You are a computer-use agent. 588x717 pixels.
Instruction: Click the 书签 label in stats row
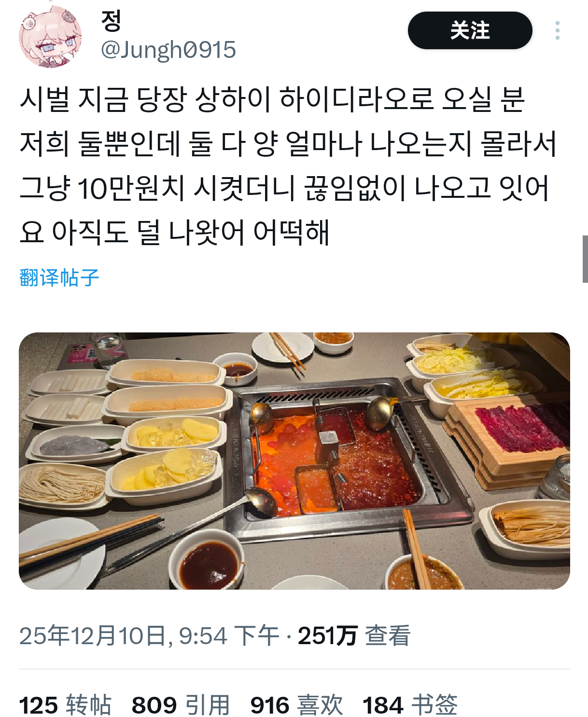434,705
